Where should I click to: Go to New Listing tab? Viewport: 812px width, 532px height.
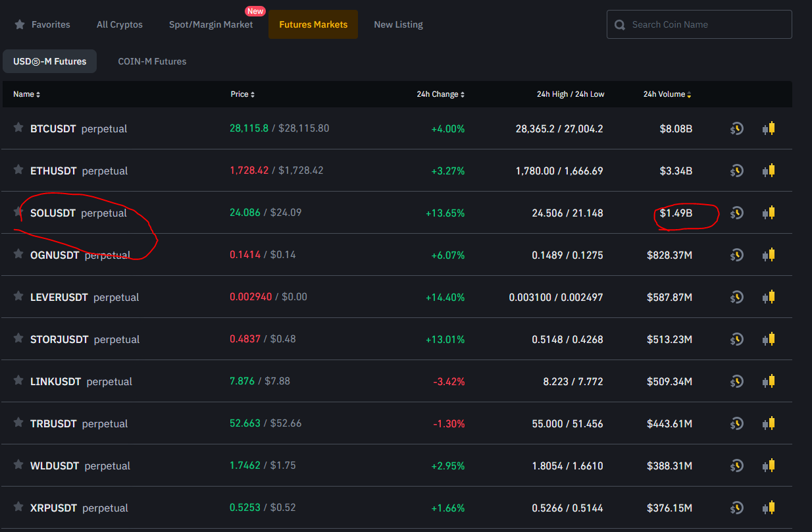(398, 24)
